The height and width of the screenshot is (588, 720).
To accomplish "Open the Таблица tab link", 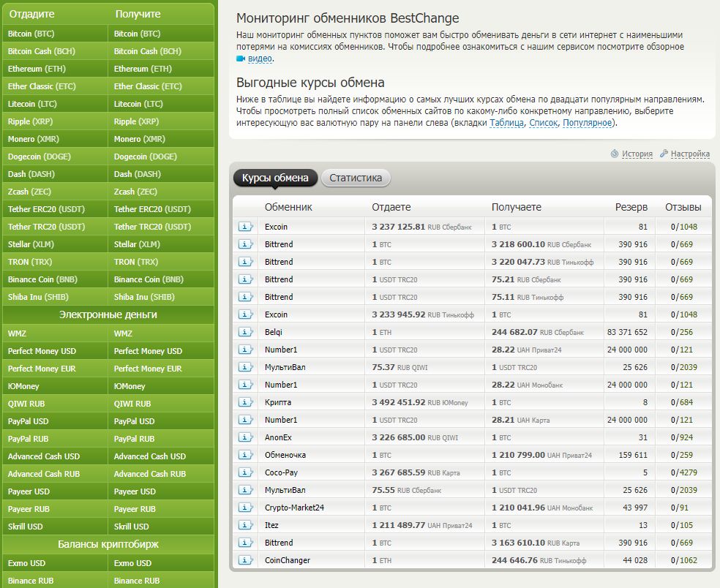I will pyautogui.click(x=506, y=123).
